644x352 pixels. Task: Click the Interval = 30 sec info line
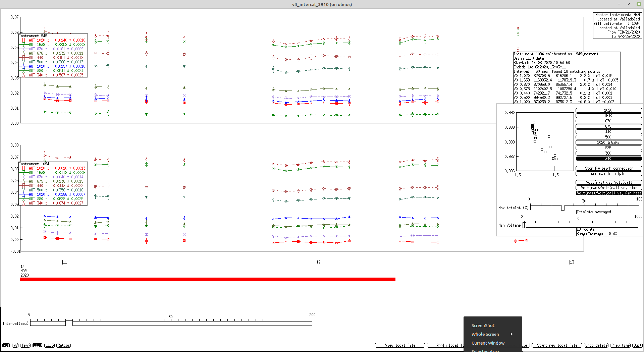557,71
